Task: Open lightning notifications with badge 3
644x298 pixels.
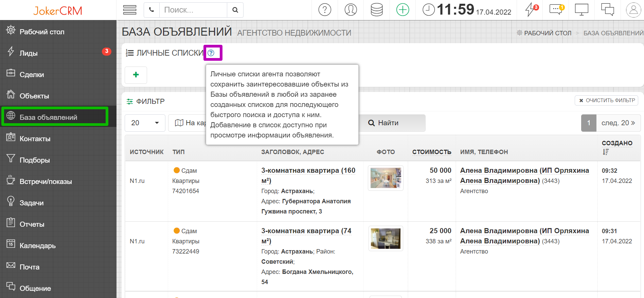Action: coord(531,10)
